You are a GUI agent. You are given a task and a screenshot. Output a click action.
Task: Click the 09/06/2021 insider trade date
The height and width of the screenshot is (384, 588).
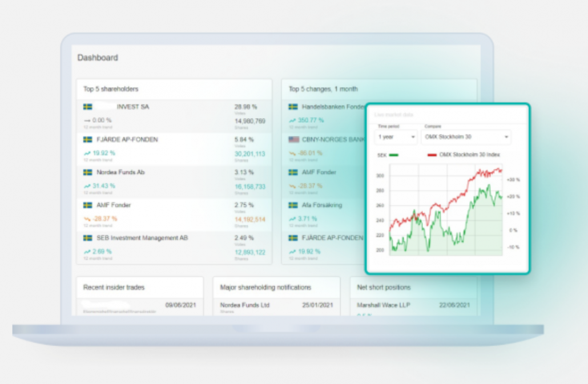point(180,305)
